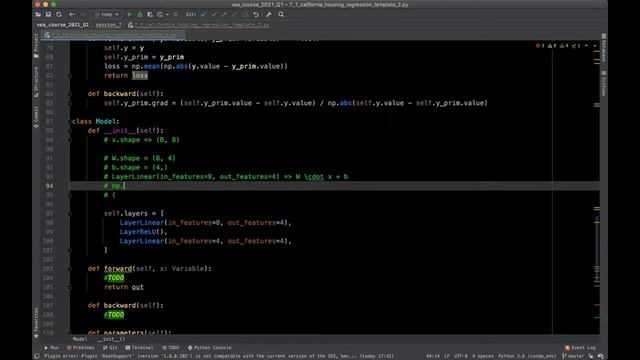
Task: Click 'vea_course_2021_Q1' breadcrumb
Action: [62, 25]
